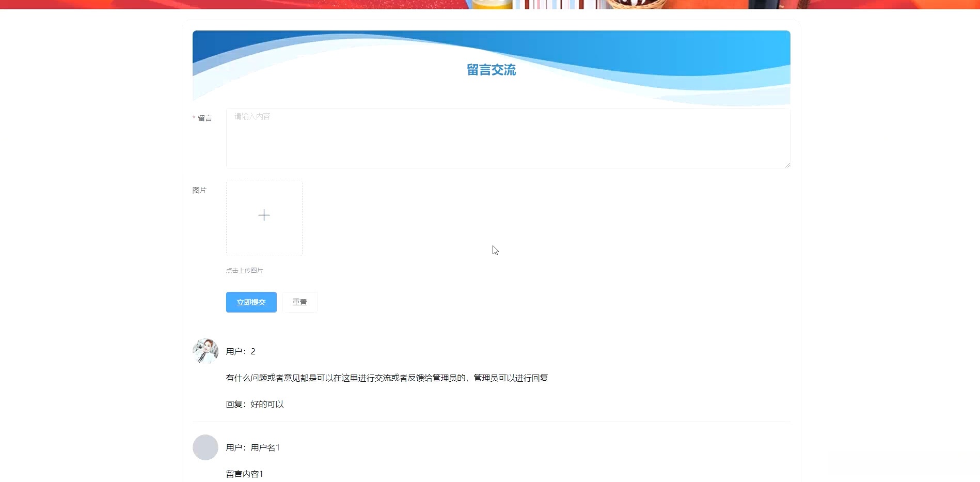This screenshot has width=980, height=482.
Task: Click the plus icon to upload an image
Action: tap(264, 215)
